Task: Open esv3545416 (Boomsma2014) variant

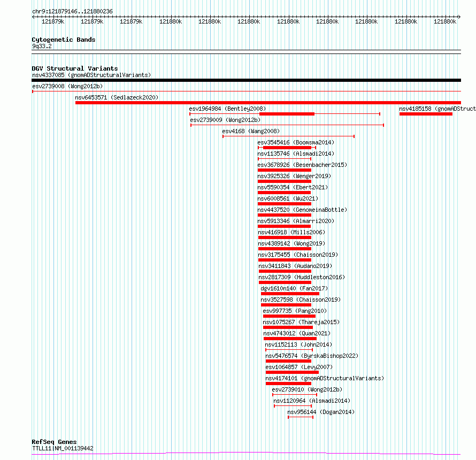Action: click(296, 142)
